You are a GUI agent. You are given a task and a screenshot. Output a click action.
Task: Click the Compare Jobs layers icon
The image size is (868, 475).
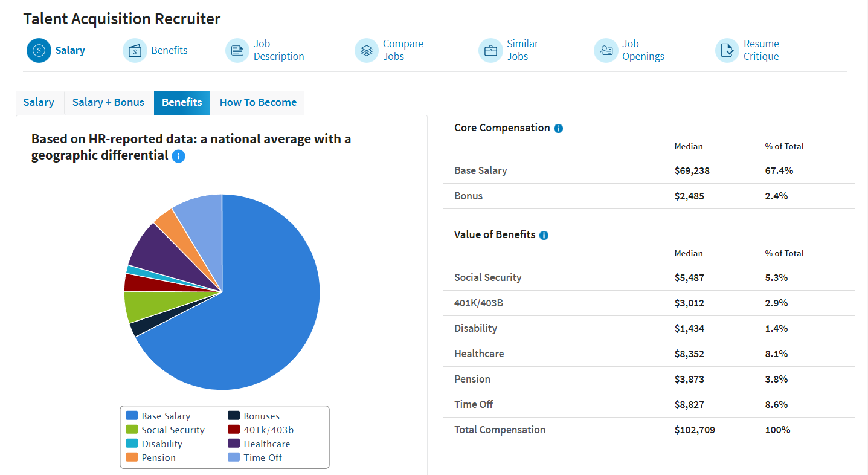point(366,50)
